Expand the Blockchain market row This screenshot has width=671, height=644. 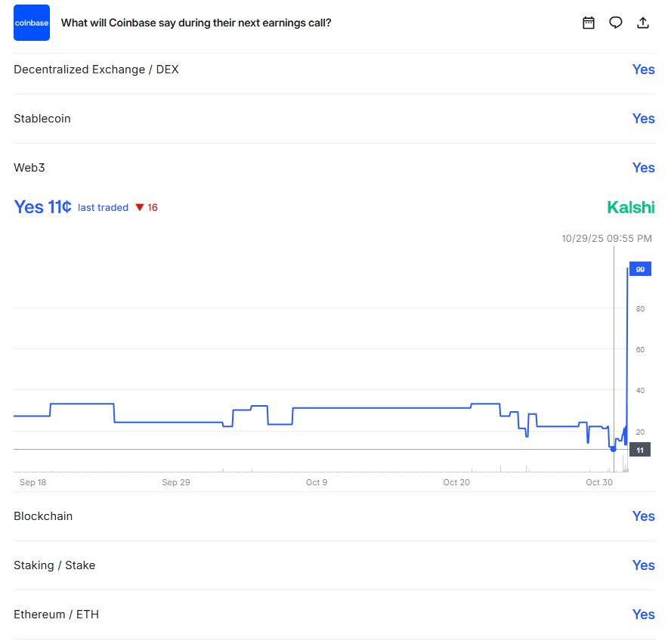(43, 516)
